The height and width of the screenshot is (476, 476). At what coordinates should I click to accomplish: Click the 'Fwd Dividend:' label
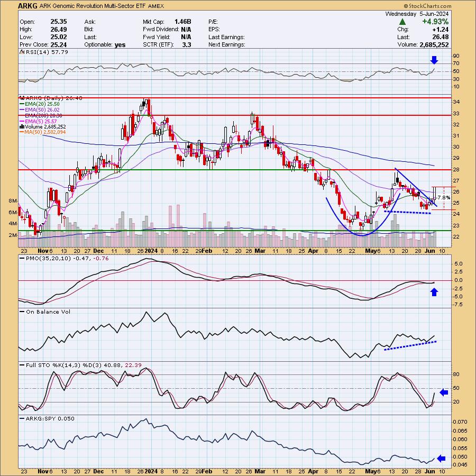161,30
